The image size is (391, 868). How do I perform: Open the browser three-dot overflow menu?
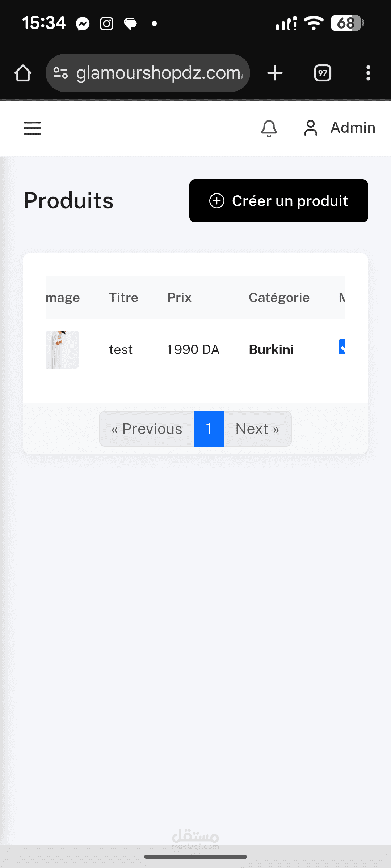[368, 73]
